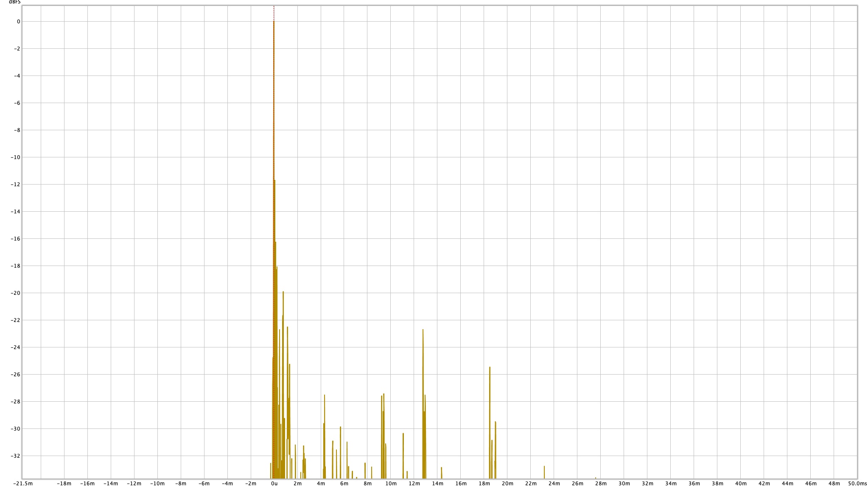Click the "0u" time axis label
Viewport: 868px width, 487px height.
tap(274, 483)
